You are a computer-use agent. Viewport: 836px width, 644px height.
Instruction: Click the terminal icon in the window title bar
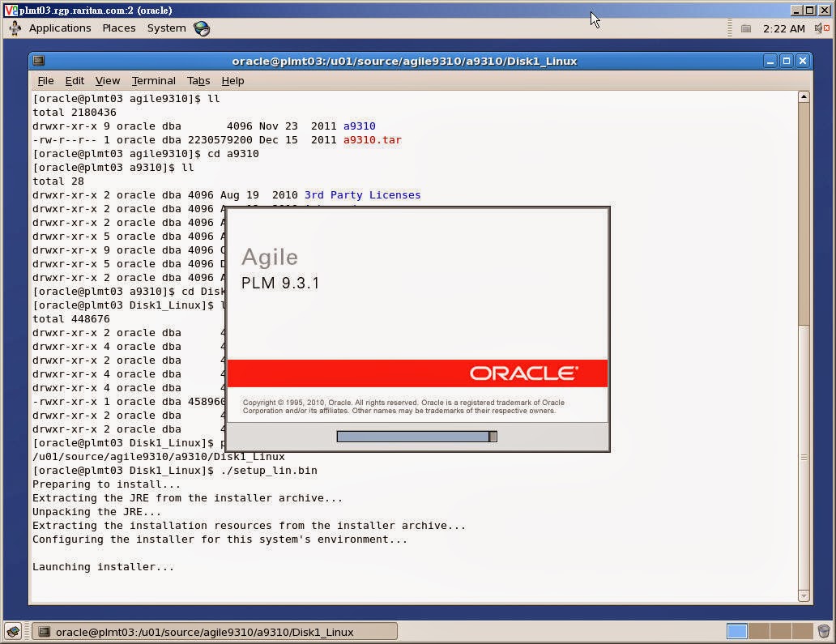tap(38, 61)
